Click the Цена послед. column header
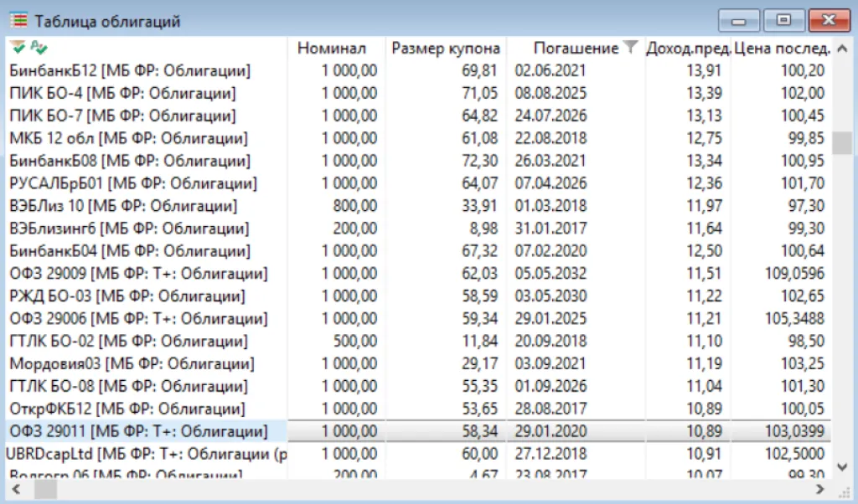The image size is (858, 504). (x=782, y=48)
